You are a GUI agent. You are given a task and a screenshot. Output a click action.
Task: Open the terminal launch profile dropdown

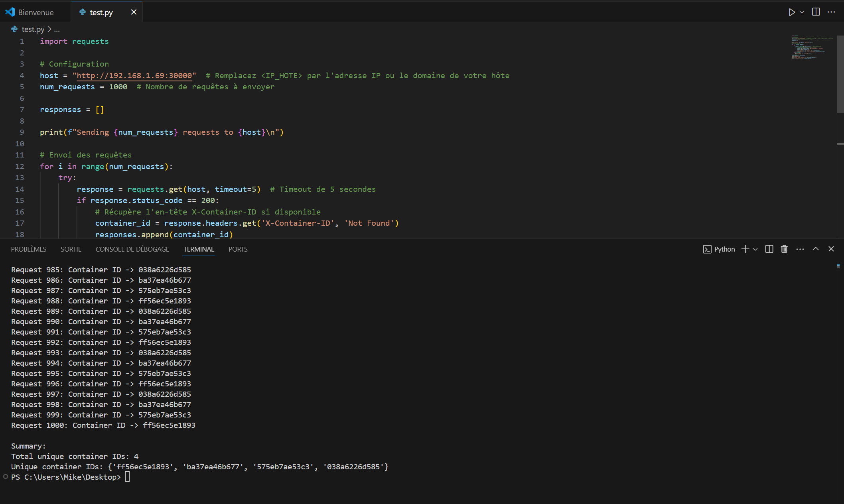point(755,249)
